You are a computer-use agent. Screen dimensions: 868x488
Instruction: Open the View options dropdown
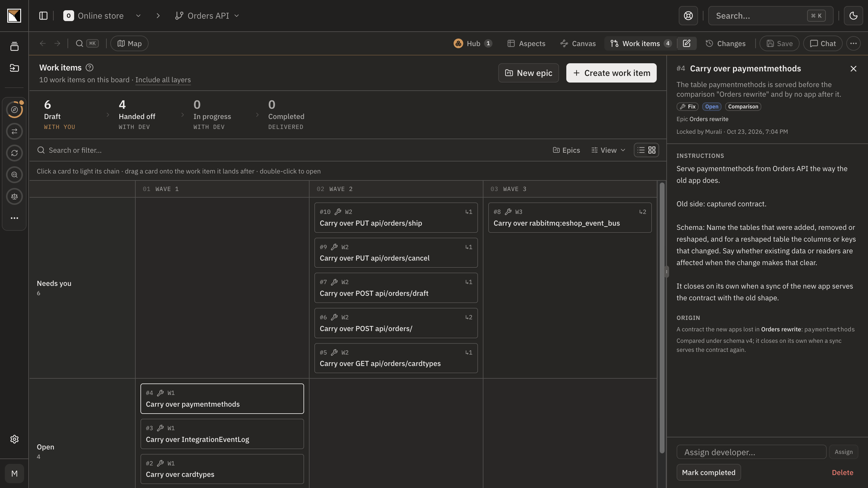pyautogui.click(x=608, y=150)
